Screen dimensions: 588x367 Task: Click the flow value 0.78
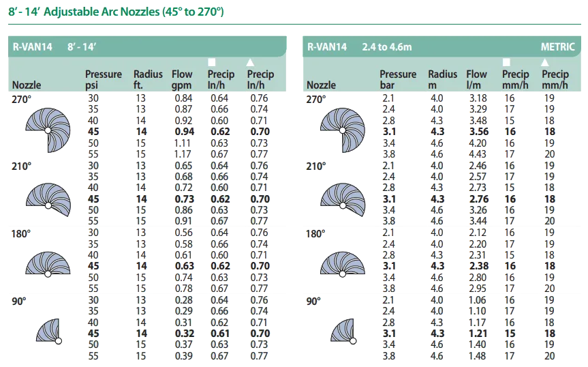(x=183, y=289)
